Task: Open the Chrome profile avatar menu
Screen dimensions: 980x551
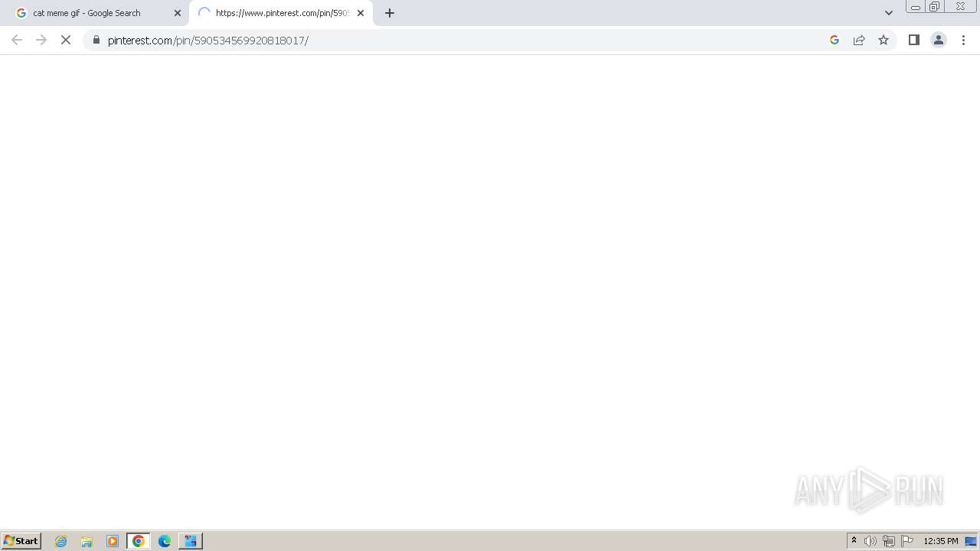Action: pos(939,40)
